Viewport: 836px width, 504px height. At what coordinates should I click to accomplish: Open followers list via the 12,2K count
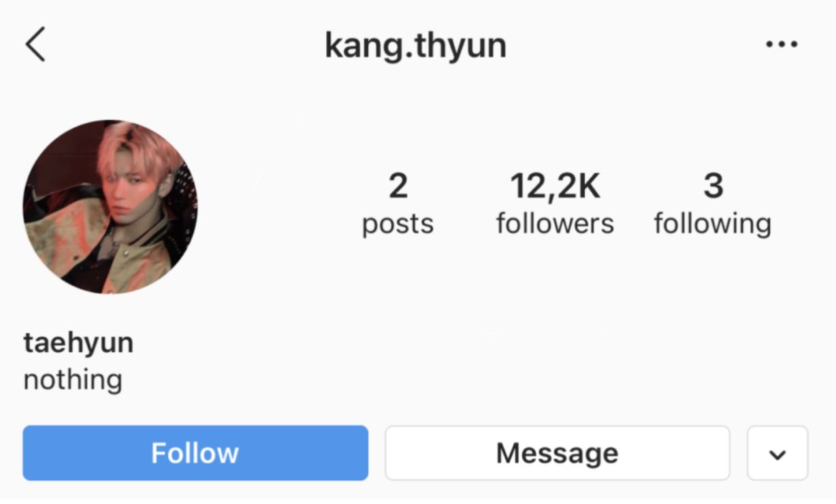coord(556,186)
